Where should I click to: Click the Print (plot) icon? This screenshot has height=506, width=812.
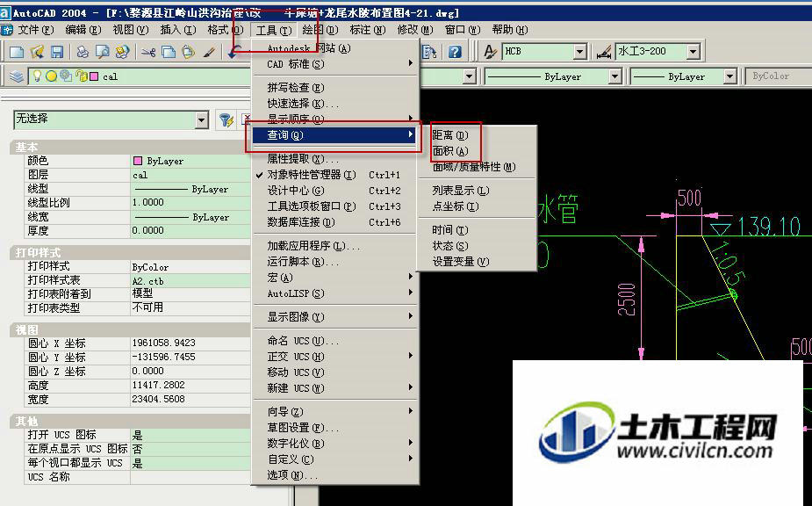click(x=83, y=51)
